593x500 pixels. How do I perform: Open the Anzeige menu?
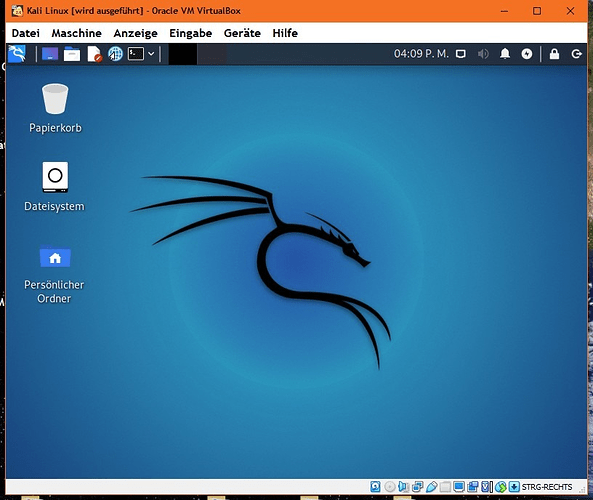(x=135, y=33)
